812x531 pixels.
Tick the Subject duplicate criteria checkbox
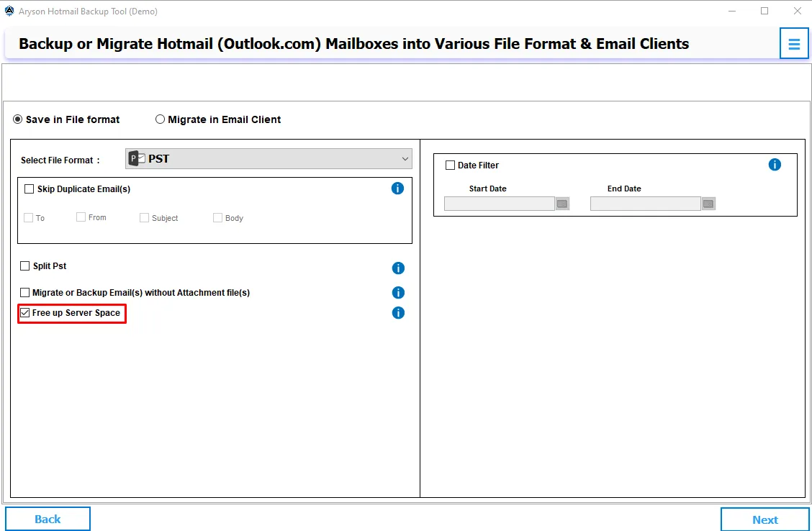(x=144, y=218)
